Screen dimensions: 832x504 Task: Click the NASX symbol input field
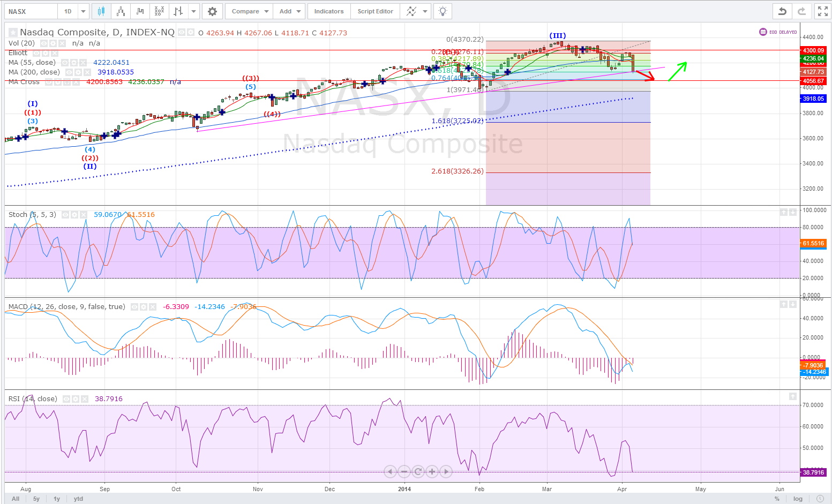[31, 11]
